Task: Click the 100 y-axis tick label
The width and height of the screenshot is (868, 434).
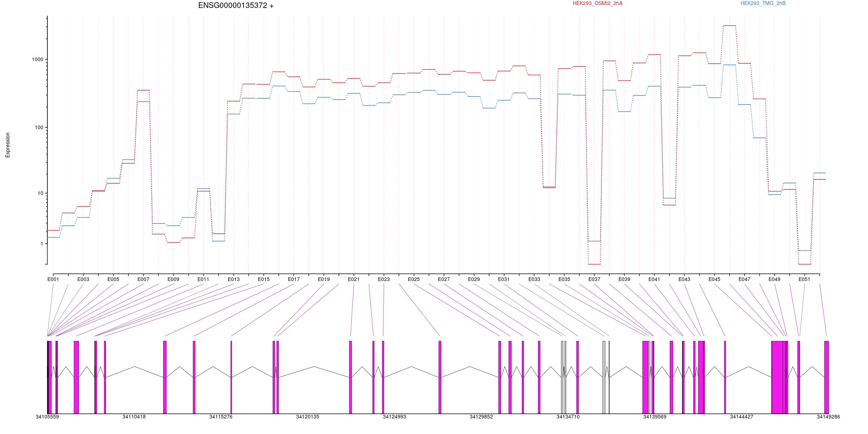Action: pos(39,127)
